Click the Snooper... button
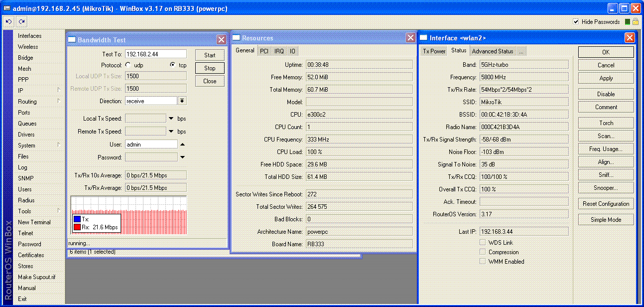 pyautogui.click(x=606, y=188)
